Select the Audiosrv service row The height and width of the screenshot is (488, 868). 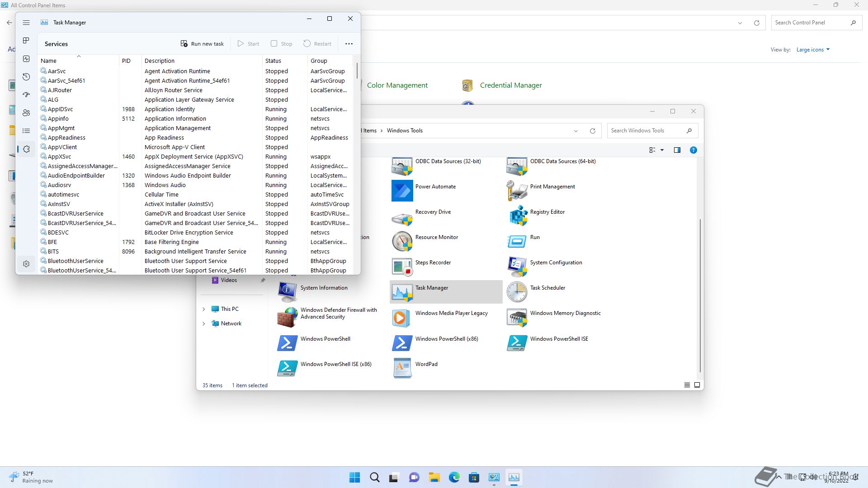[x=195, y=185]
